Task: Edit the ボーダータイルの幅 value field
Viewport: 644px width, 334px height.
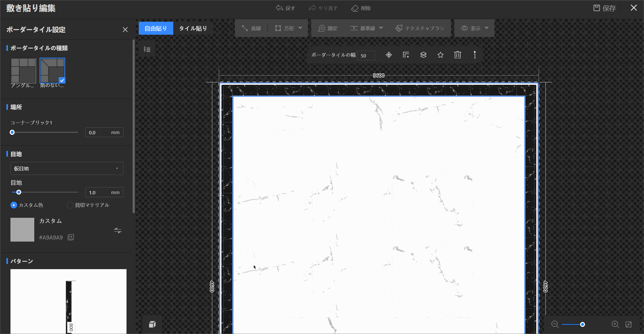Action: 366,55
